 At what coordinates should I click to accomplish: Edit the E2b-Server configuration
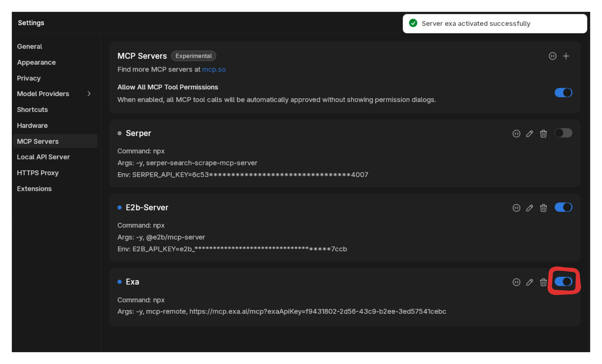click(x=530, y=208)
